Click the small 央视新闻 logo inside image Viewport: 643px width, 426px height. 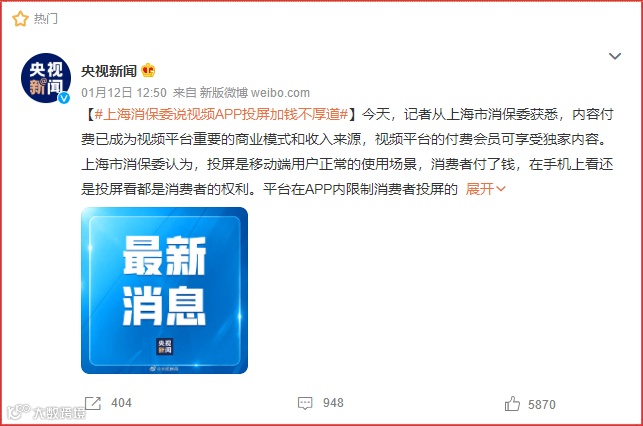coord(164,346)
